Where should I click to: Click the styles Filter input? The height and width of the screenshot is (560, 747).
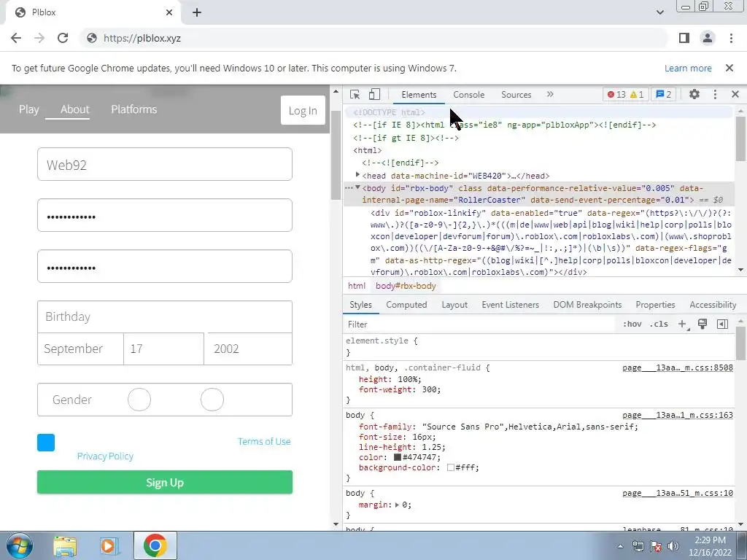[x=479, y=324]
